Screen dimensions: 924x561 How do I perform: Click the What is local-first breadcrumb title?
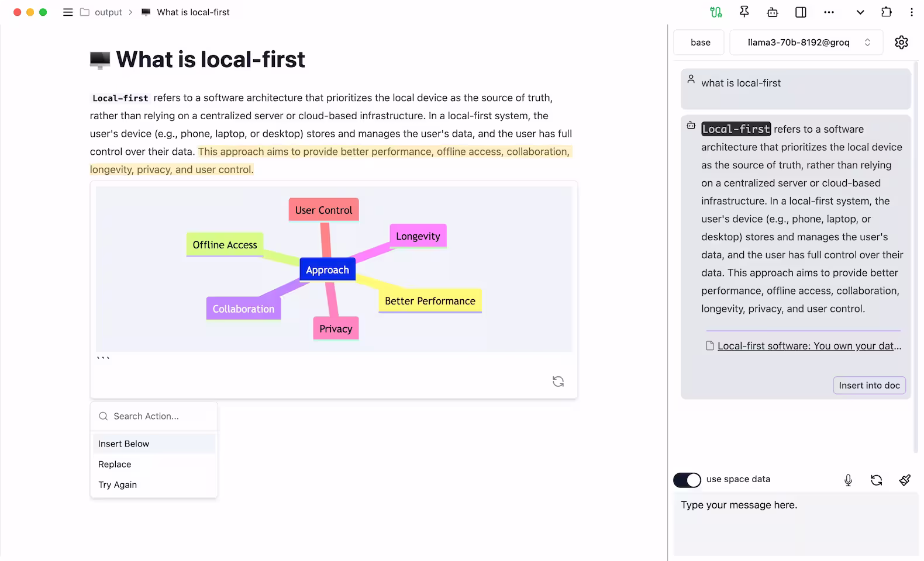pyautogui.click(x=193, y=12)
